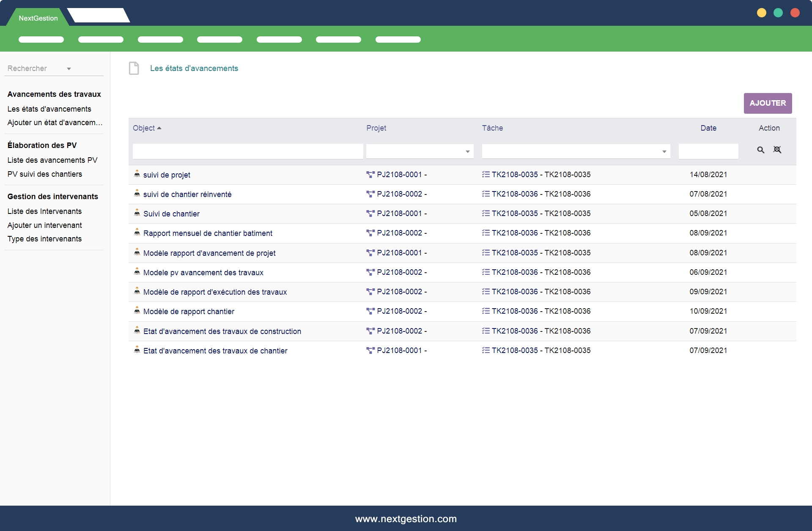Click the worker icon next to 'suivi de projet'
Screen dimensions: 812x531
137,174
